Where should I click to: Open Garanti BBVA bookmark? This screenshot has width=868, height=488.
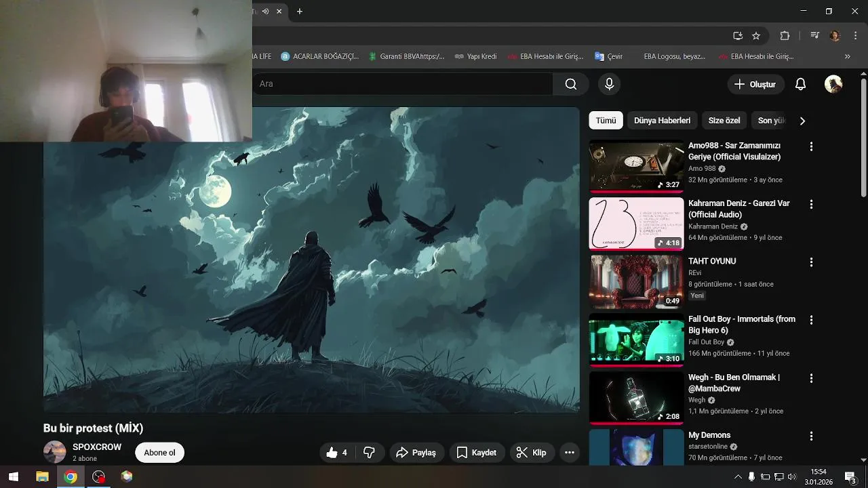(406, 56)
